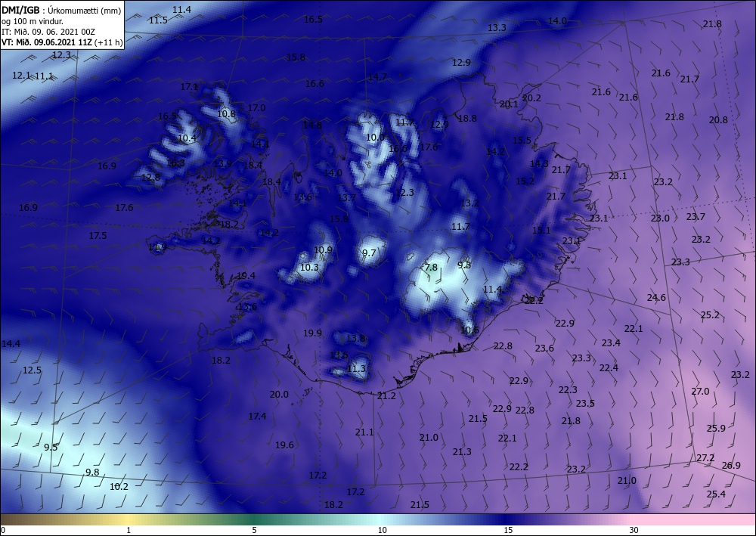Click the map value '10.9'

(323, 249)
